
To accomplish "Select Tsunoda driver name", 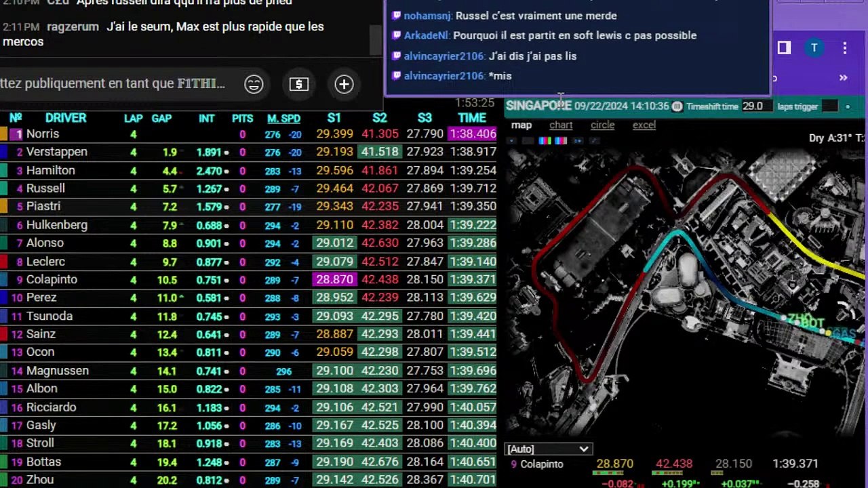I will pyautogui.click(x=50, y=316).
